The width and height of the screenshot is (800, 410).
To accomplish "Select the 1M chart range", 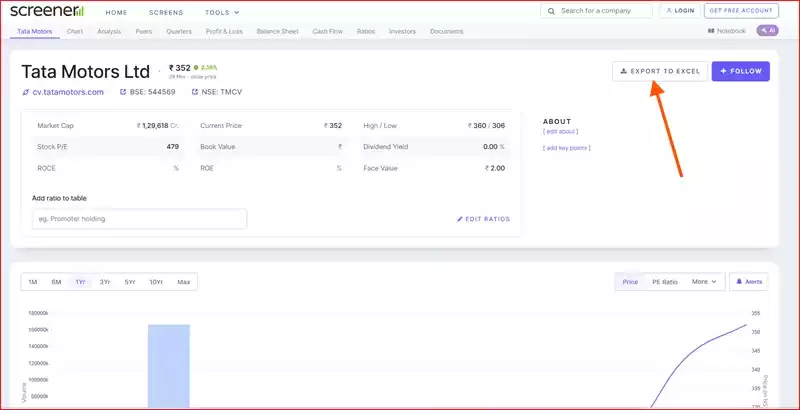I will click(x=33, y=282).
